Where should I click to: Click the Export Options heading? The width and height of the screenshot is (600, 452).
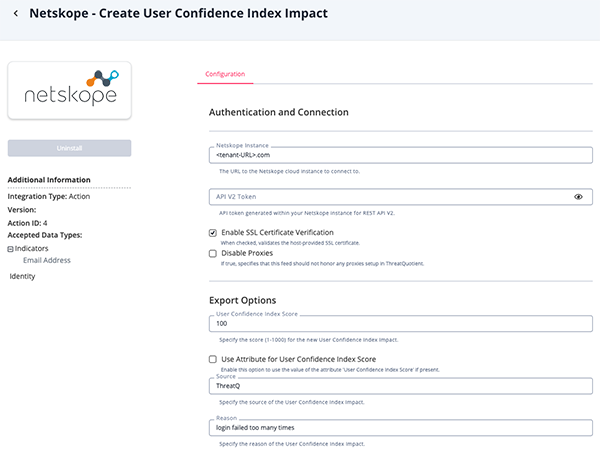243,300
